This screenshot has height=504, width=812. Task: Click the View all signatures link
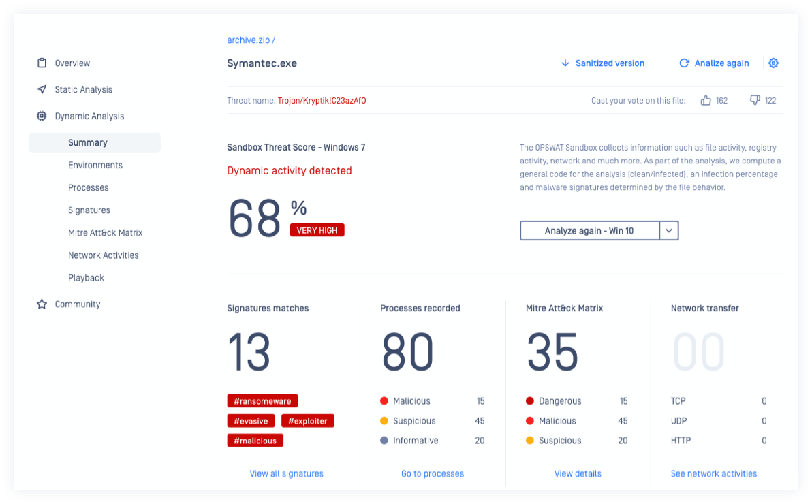tap(286, 473)
